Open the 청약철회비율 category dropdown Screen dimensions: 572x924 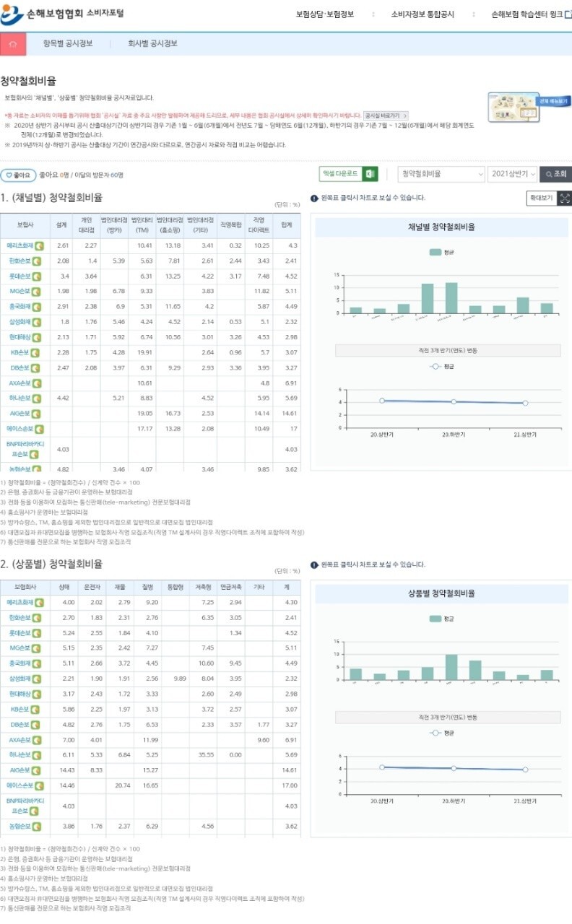tap(441, 174)
